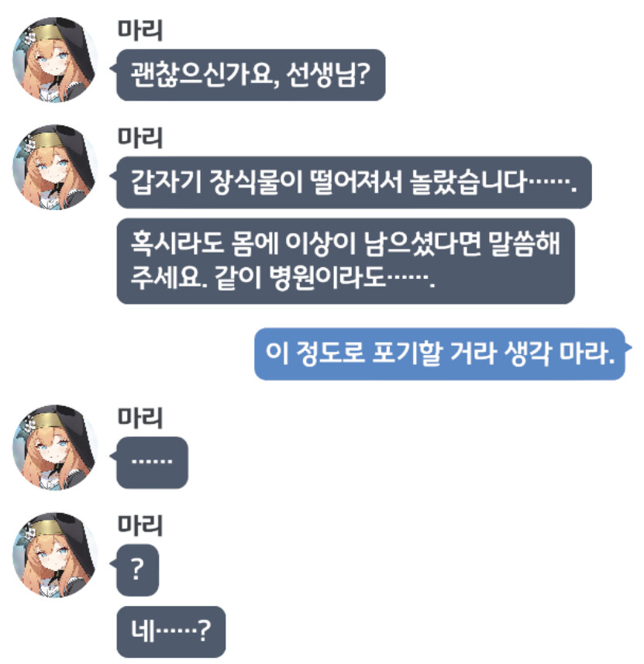Select the '네……?' message bubble
Image resolution: width=644 pixels, height=664 pixels.
[x=170, y=631]
